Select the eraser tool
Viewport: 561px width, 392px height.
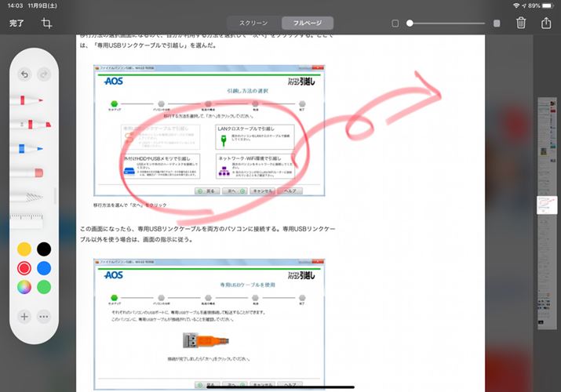pos(27,173)
